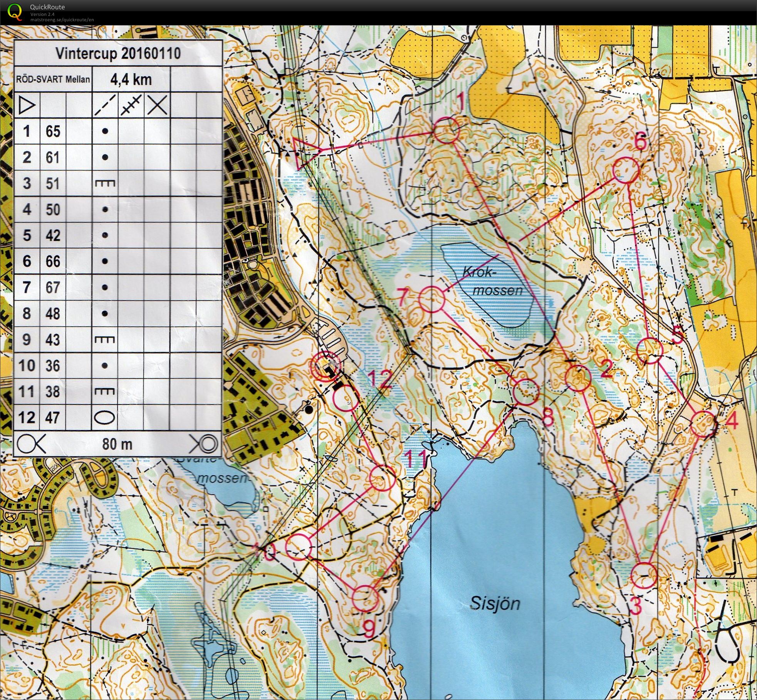757x700 pixels.
Task: Click control code 47 in the table
Action: click(53, 418)
